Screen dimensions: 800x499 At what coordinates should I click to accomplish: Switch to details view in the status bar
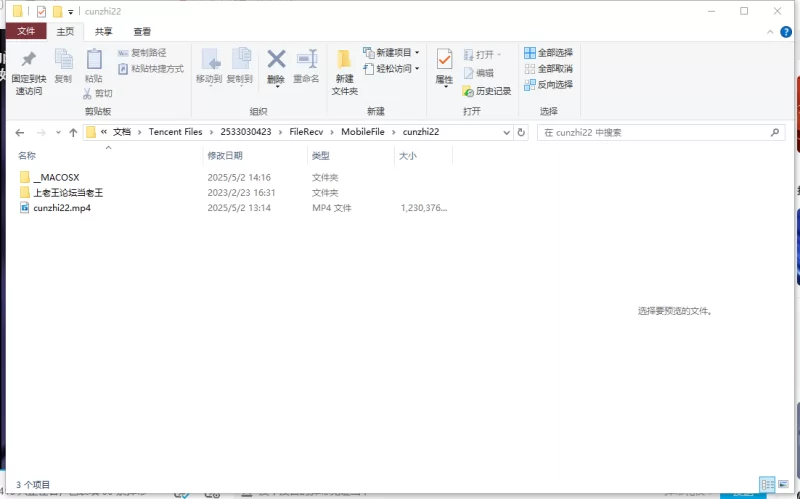(767, 484)
